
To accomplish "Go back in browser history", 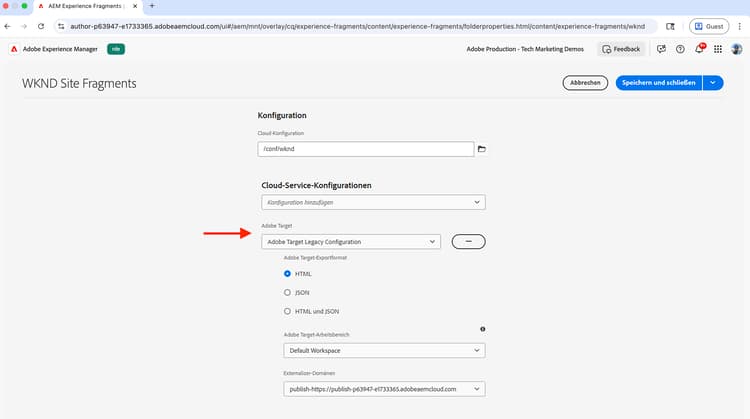I will (8, 26).
